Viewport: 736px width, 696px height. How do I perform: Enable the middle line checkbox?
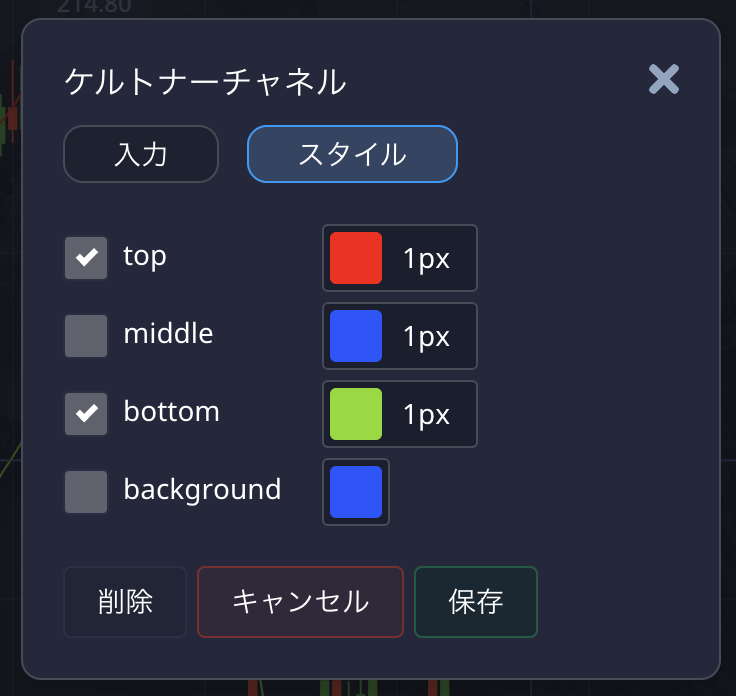click(x=86, y=336)
